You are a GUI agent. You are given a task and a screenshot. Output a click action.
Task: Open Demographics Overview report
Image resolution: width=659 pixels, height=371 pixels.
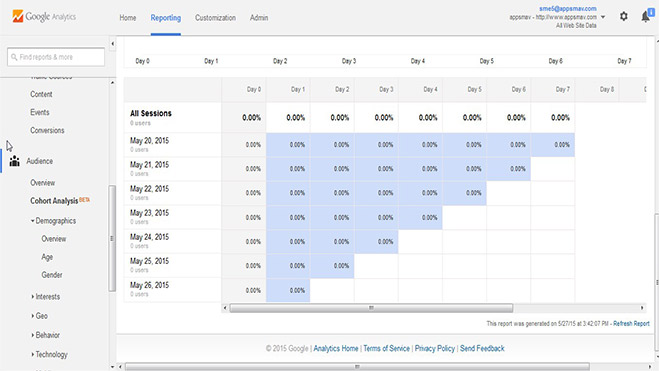pos(53,239)
